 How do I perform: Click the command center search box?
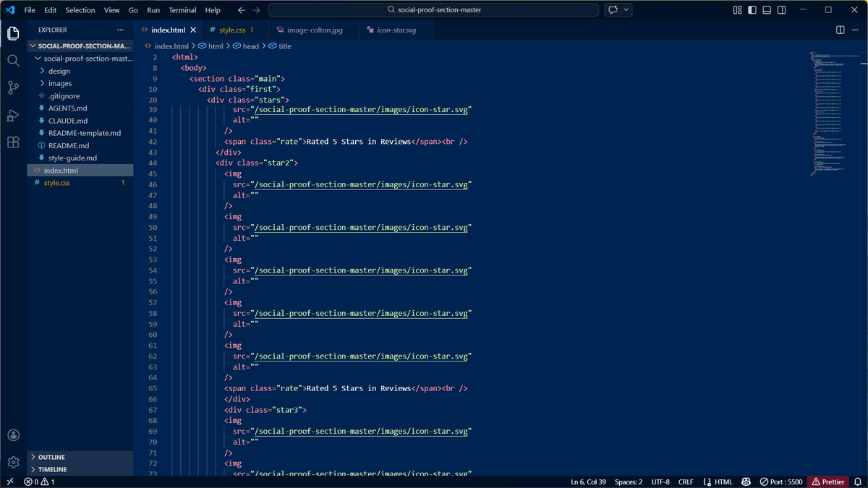[433, 10]
